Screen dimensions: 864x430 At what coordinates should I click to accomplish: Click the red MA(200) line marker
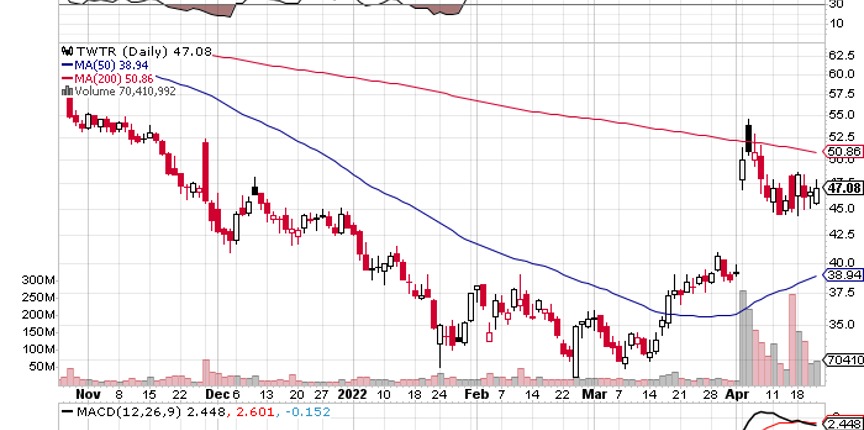66,77
